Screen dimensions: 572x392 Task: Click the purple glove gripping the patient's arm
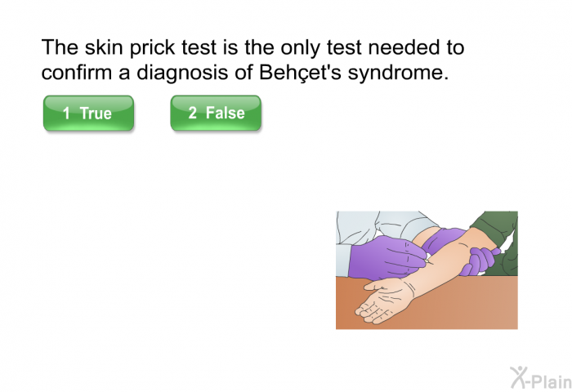tap(478, 261)
